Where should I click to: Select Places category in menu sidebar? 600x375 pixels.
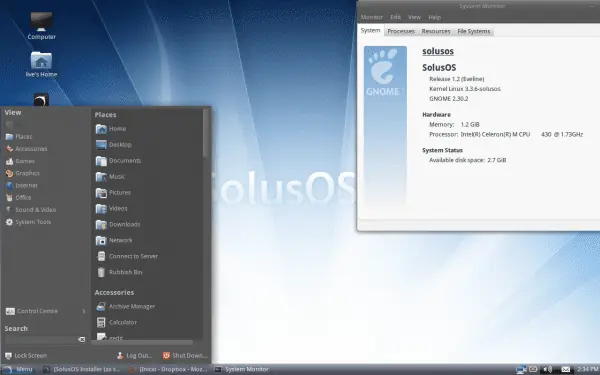pos(19,137)
